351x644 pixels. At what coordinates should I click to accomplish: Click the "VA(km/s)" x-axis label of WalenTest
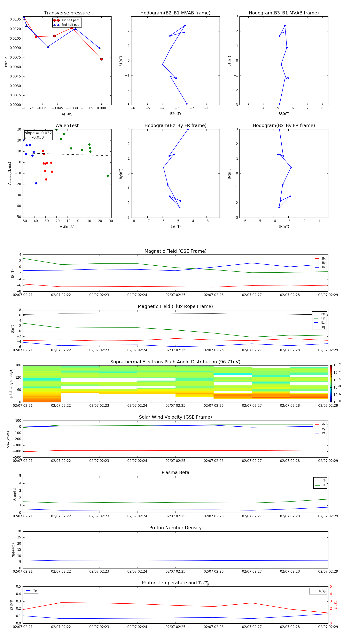point(67,227)
